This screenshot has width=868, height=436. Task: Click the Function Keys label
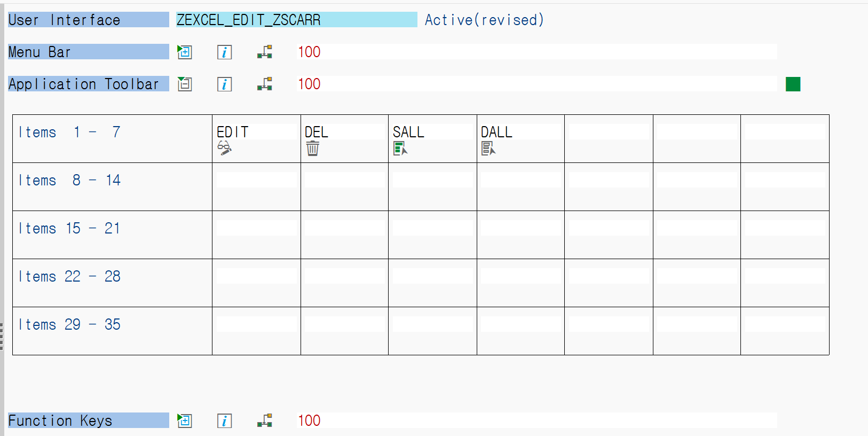pos(89,421)
